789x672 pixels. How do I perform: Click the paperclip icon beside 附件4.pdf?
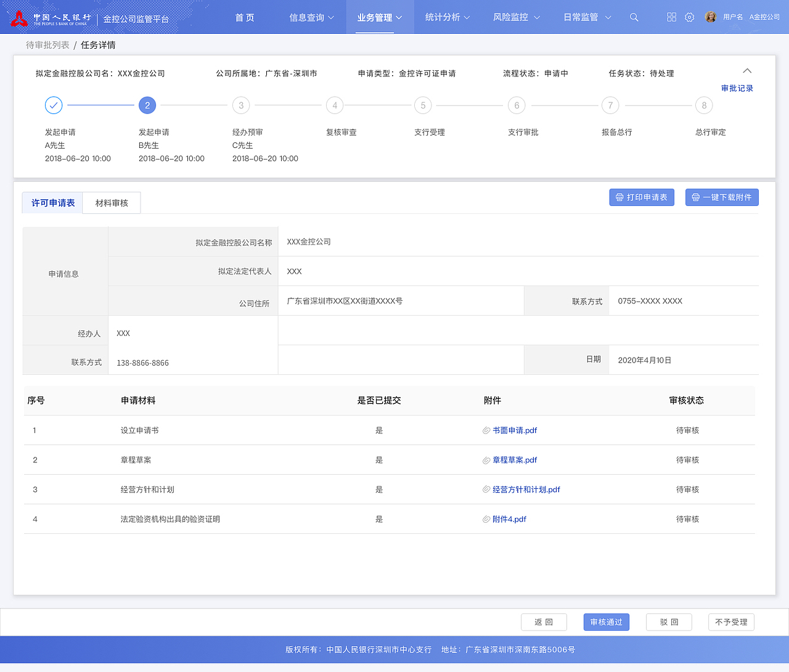pos(486,519)
